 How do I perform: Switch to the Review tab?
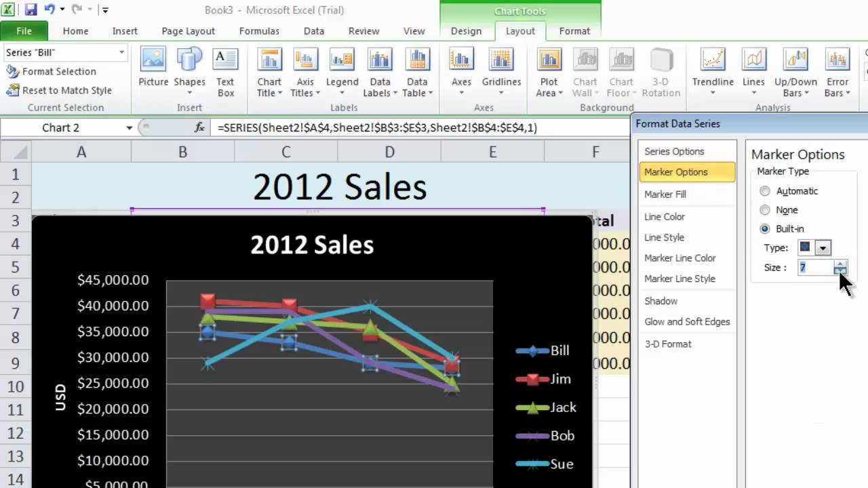click(x=363, y=31)
